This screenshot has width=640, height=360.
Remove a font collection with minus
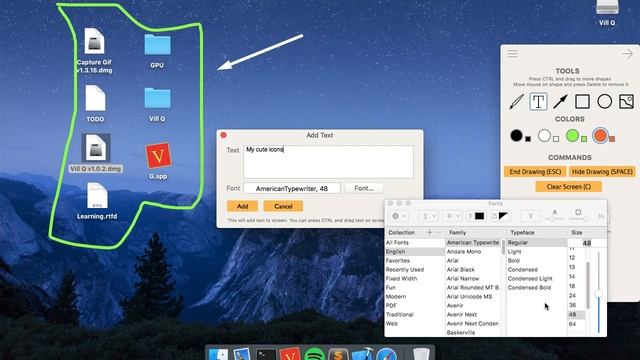click(438, 232)
